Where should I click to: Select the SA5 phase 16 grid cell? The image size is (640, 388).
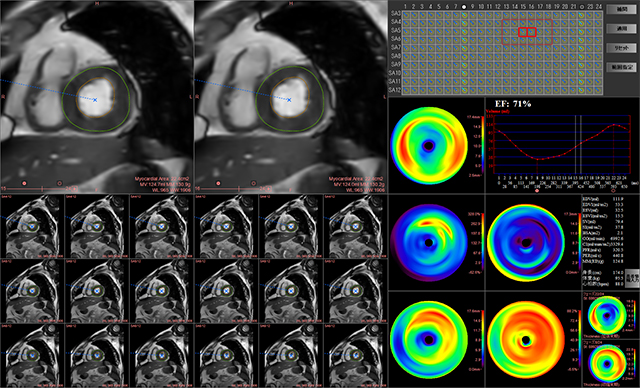pyautogui.click(x=531, y=32)
